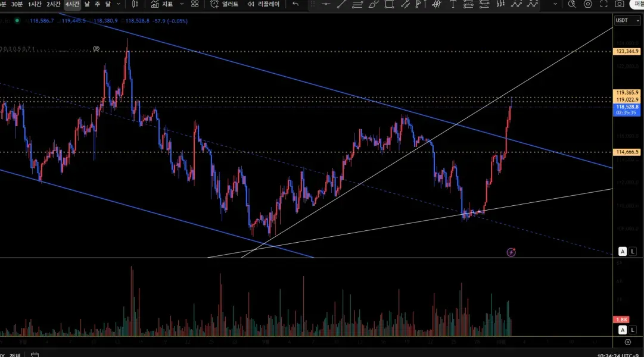Viewport: 644px width, 357px height.
Task: Click the green market status dot
Action: [x=17, y=20]
